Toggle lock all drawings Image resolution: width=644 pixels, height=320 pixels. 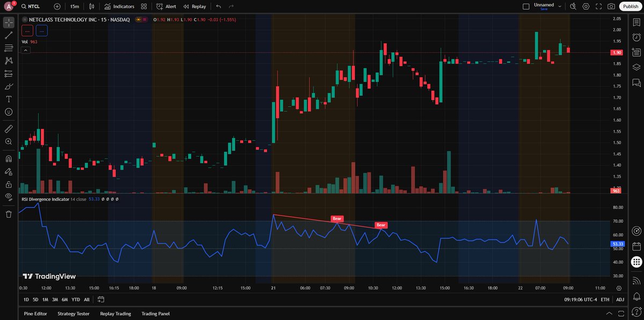point(9,184)
